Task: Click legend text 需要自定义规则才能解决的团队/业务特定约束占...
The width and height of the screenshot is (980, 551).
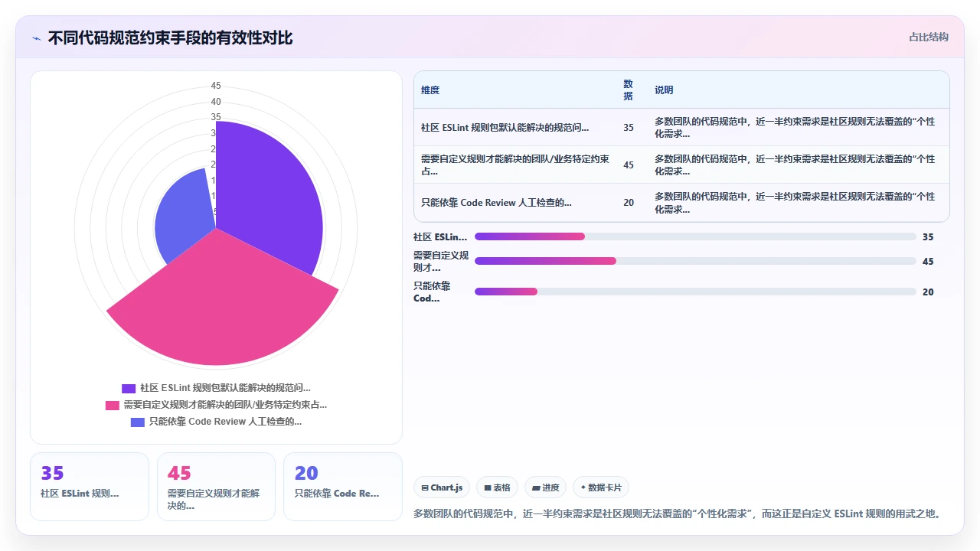Action: click(225, 405)
